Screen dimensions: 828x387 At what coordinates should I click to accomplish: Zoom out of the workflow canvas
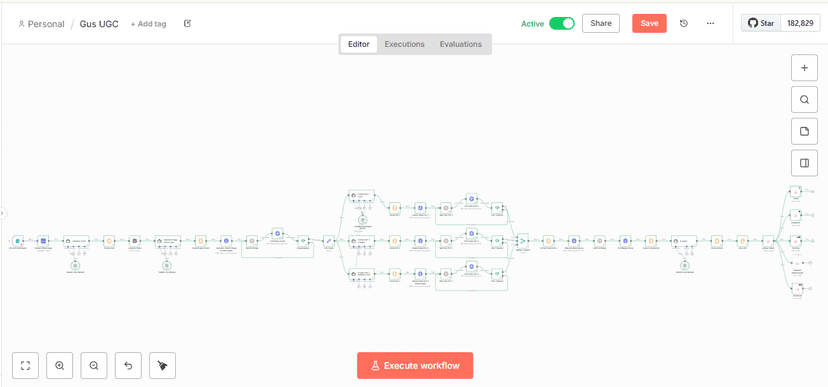click(94, 365)
